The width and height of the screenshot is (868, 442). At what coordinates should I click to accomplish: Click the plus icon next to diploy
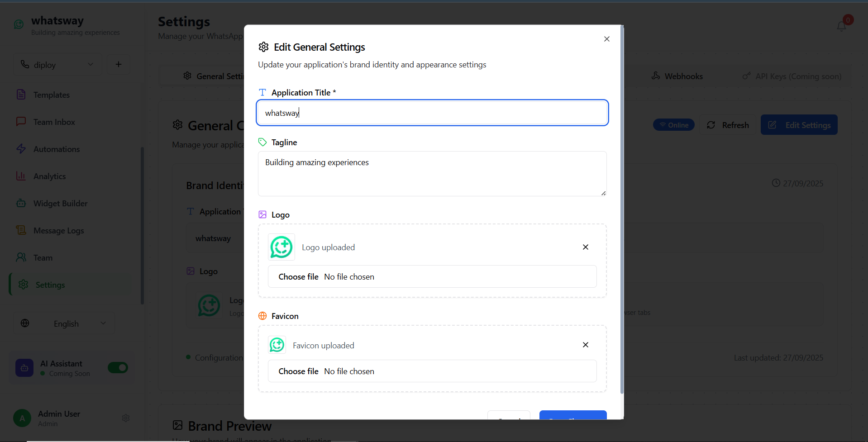click(119, 64)
